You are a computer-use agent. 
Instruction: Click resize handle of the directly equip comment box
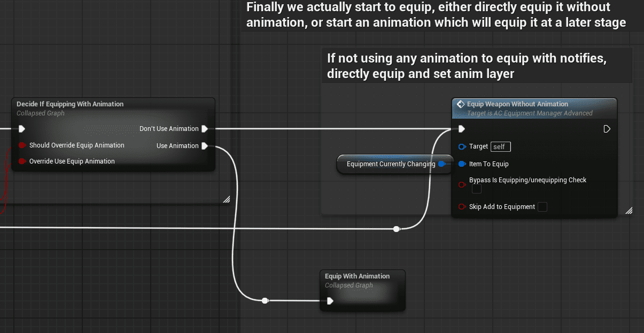click(629, 210)
